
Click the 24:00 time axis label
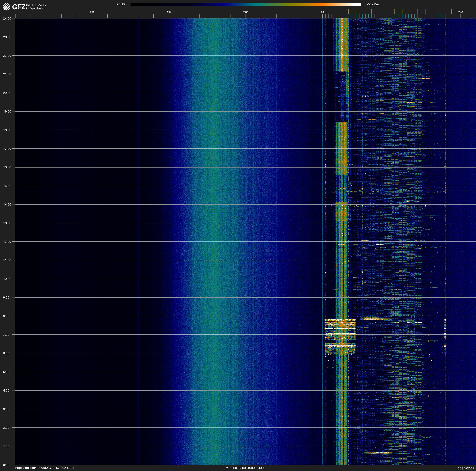pos(7,18)
